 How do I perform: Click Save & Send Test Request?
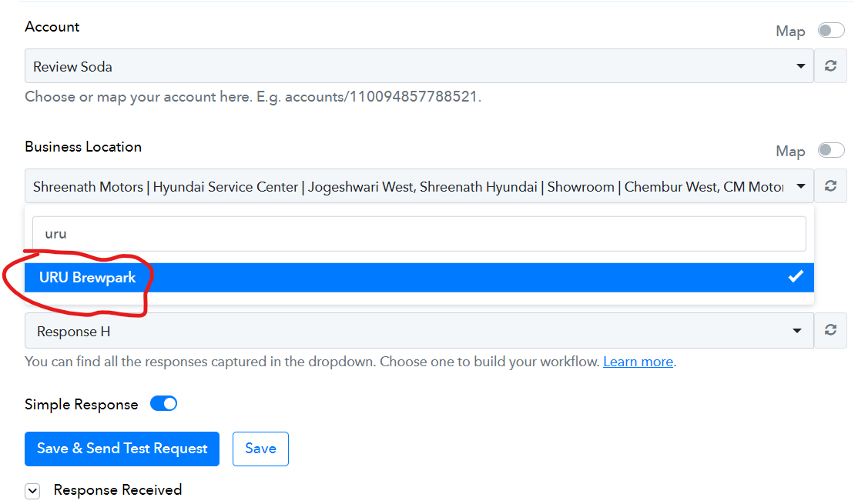122,449
